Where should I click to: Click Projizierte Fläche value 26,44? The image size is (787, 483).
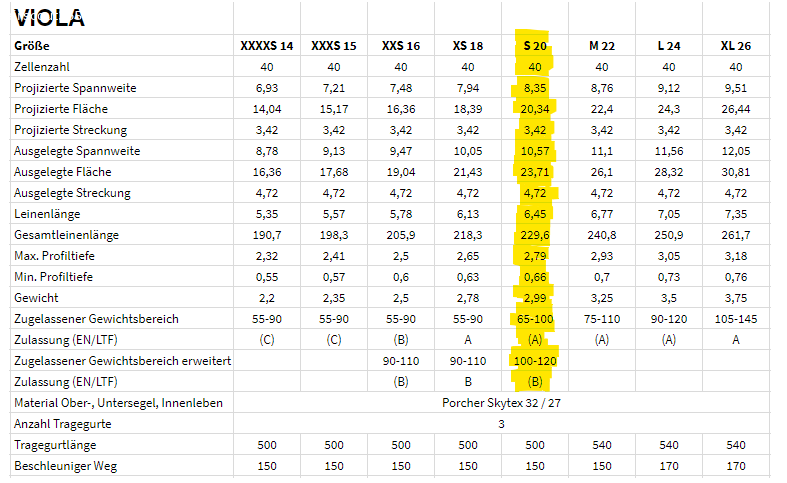coord(736,109)
